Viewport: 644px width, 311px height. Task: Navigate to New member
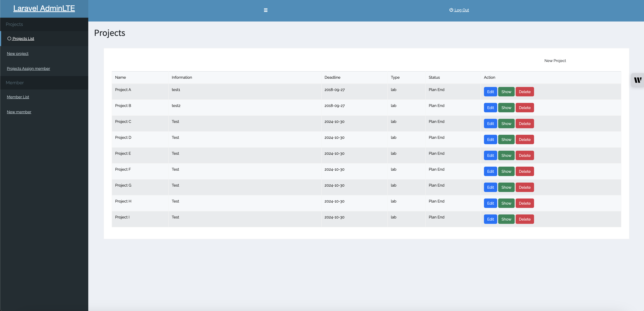[19, 112]
